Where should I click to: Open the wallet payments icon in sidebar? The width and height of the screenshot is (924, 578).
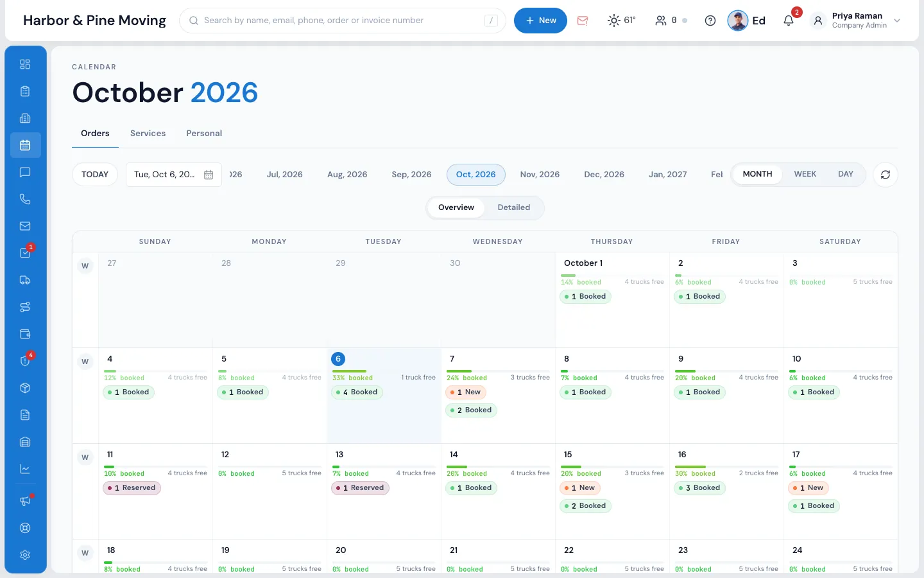point(25,334)
